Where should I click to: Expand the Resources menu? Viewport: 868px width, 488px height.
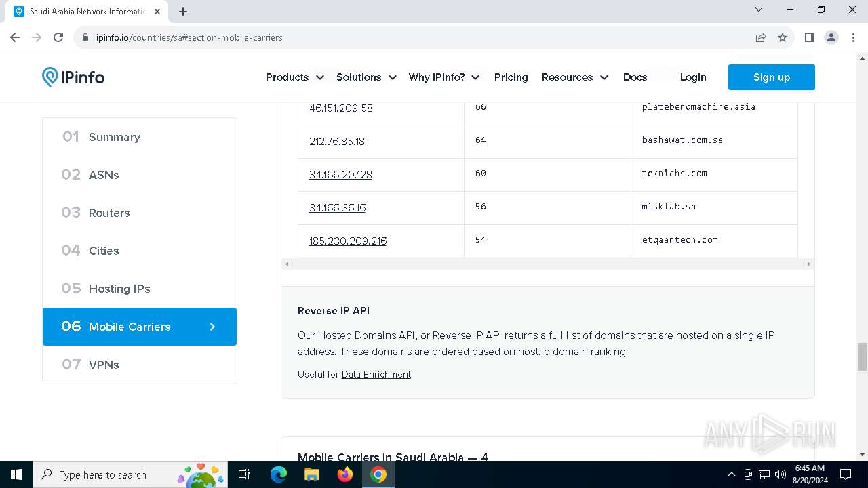pyautogui.click(x=574, y=77)
